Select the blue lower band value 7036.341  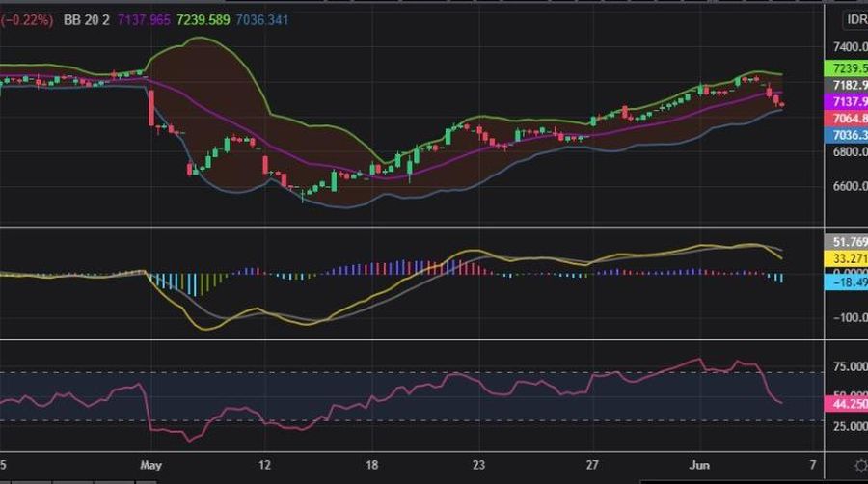[261, 20]
